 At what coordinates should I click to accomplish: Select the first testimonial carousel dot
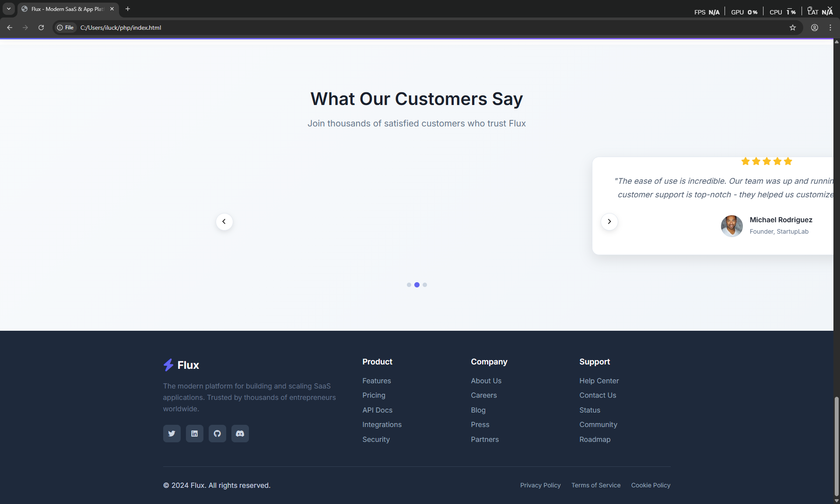[x=409, y=285]
